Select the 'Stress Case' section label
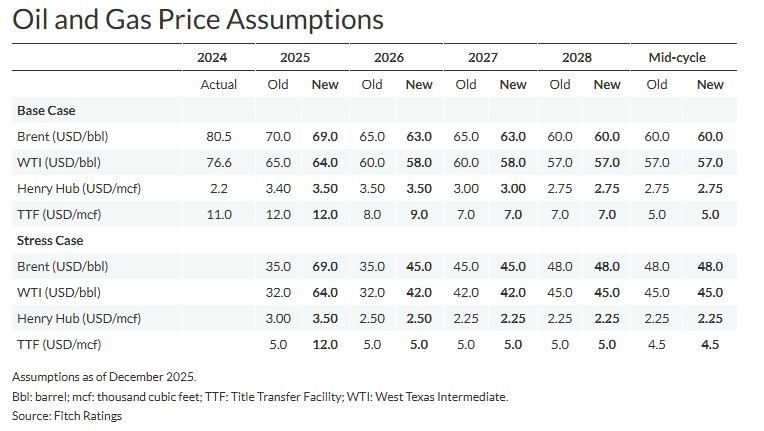This screenshot has height=431, width=764. tap(50, 240)
